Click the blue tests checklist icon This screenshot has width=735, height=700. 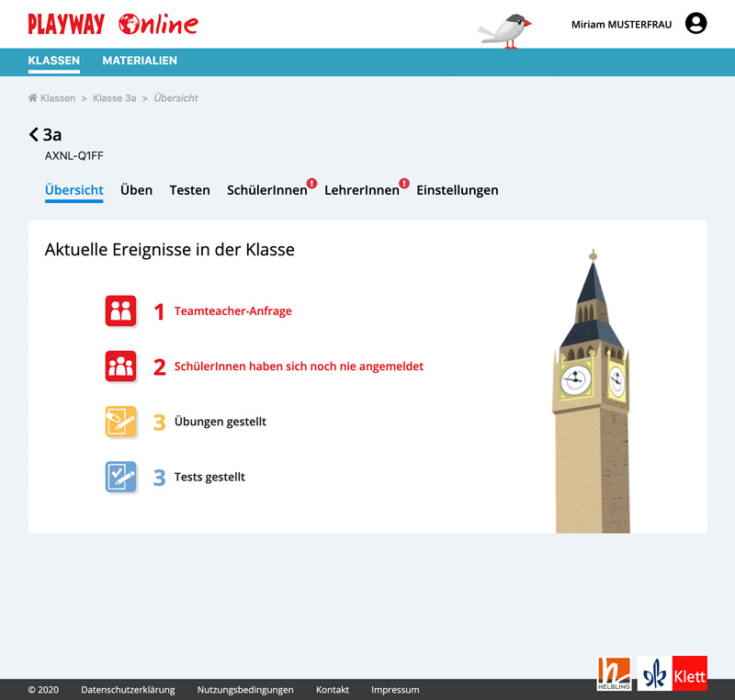click(x=120, y=477)
